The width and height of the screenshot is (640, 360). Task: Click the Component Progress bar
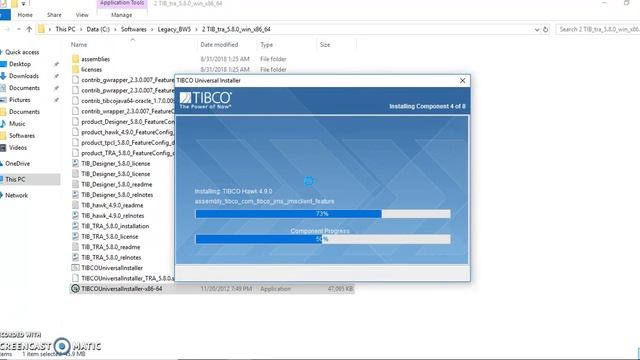(x=323, y=239)
